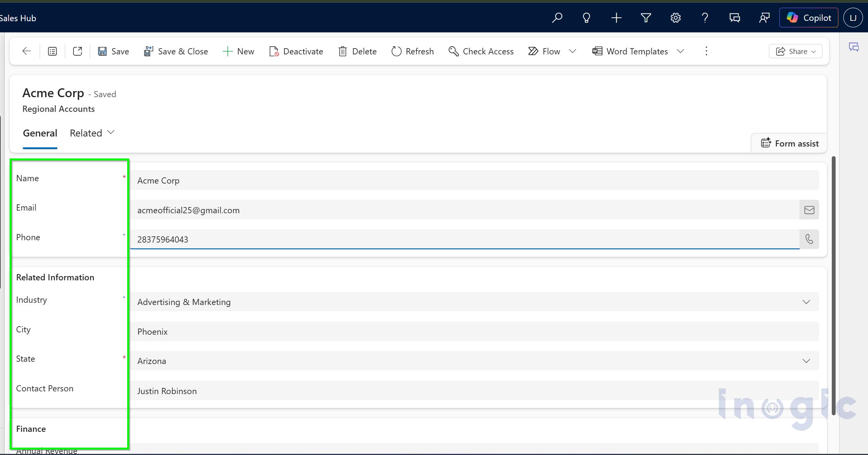Click Check Access
Screen dimensions: 868x455
pos(481,51)
